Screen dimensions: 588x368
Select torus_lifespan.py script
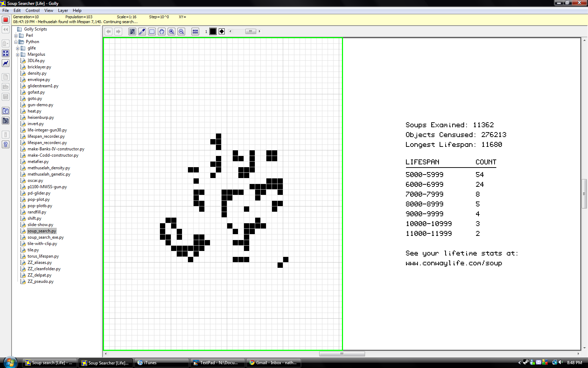point(43,256)
